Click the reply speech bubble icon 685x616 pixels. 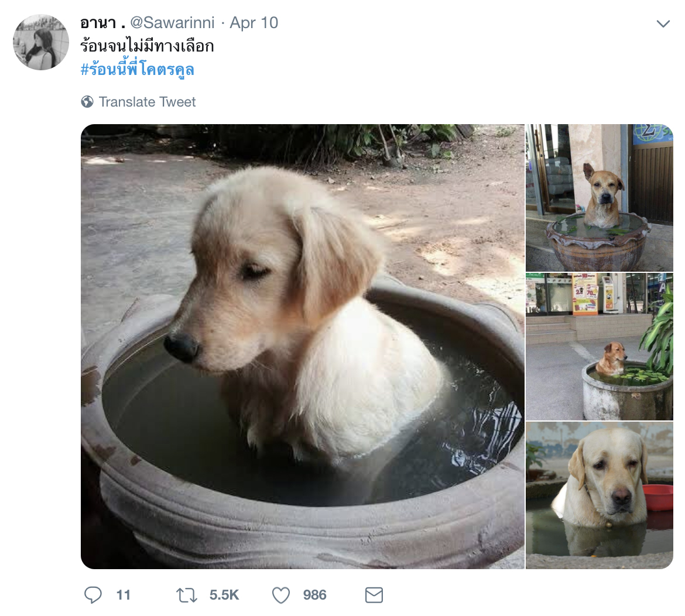(x=93, y=595)
